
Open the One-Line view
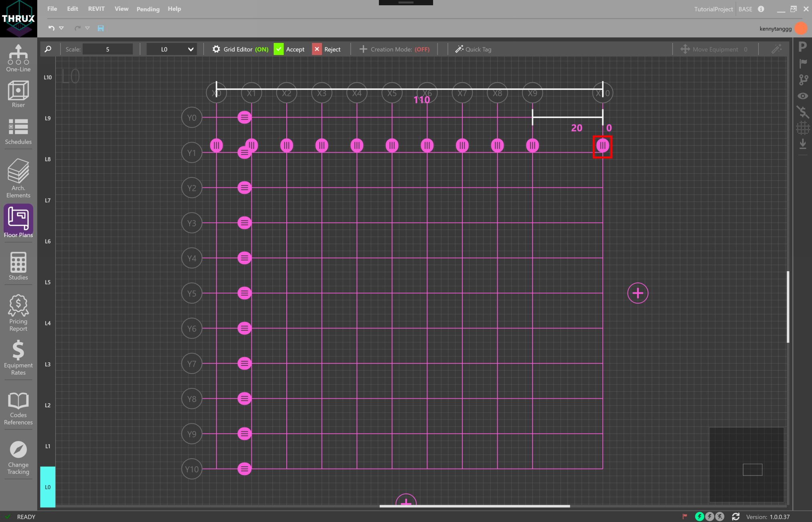pyautogui.click(x=18, y=58)
